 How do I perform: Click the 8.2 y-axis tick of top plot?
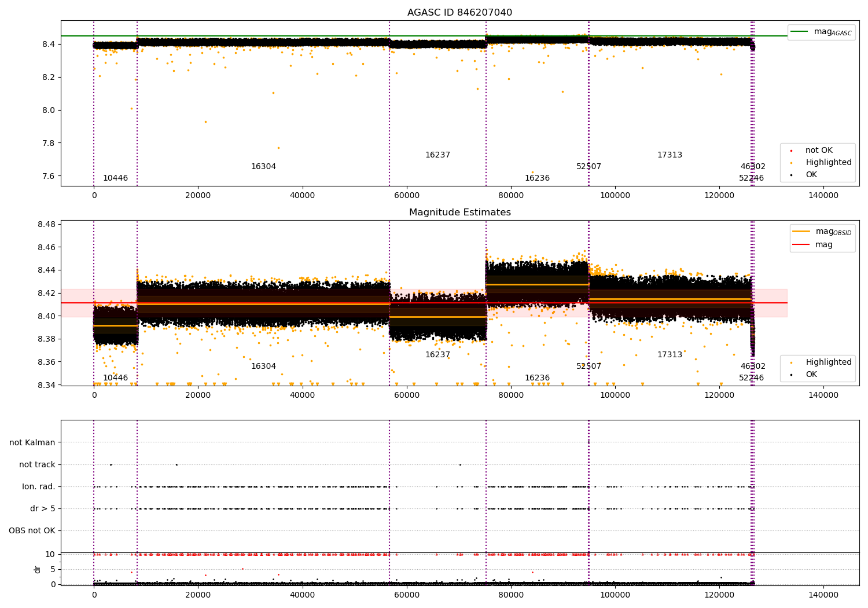coord(49,77)
